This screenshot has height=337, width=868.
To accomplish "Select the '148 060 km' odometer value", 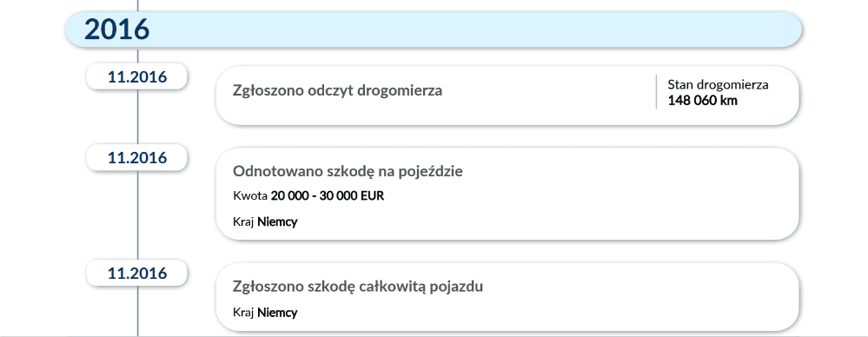I will pos(702,101).
